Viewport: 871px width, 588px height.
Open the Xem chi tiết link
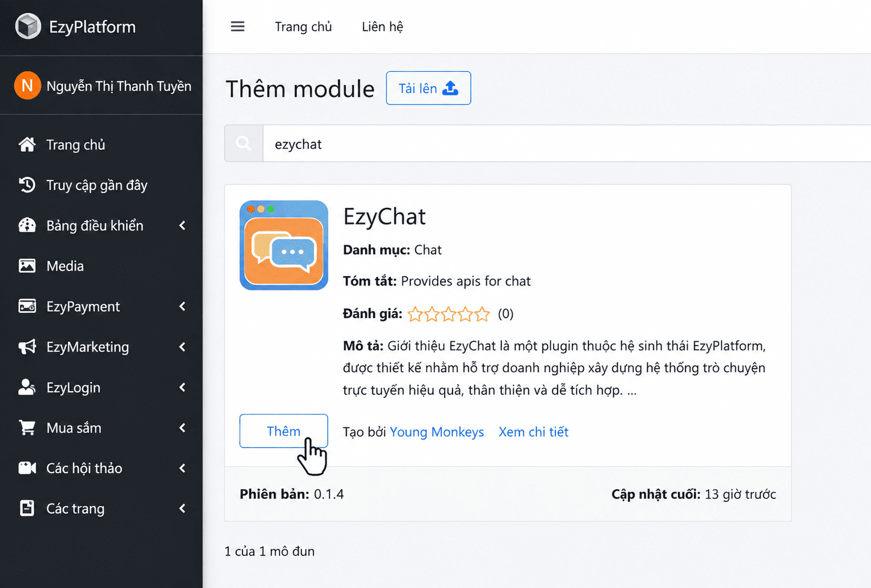(534, 432)
